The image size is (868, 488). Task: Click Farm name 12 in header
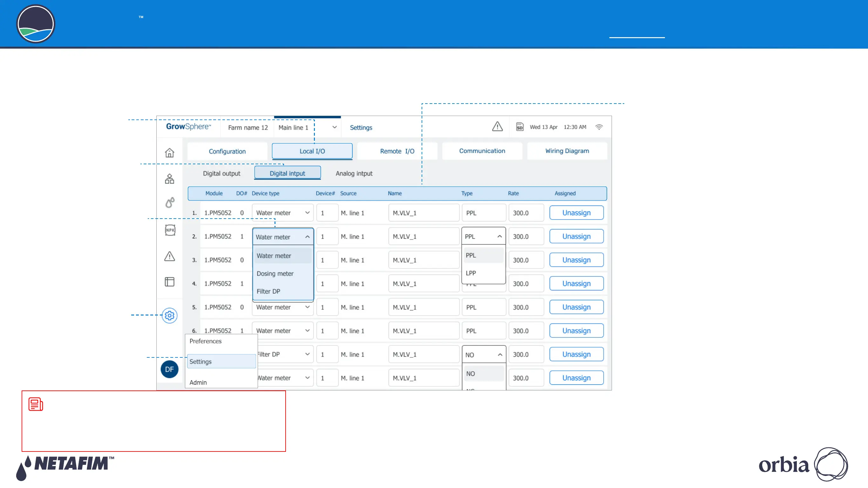coord(248,127)
